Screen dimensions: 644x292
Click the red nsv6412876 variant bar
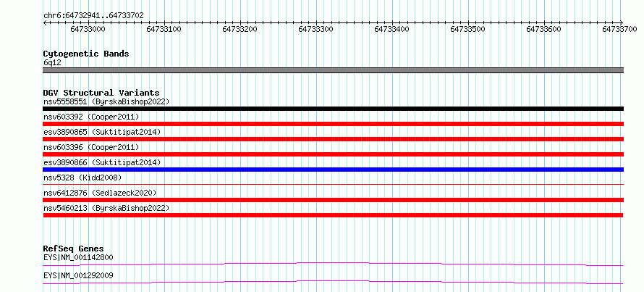[334, 200]
